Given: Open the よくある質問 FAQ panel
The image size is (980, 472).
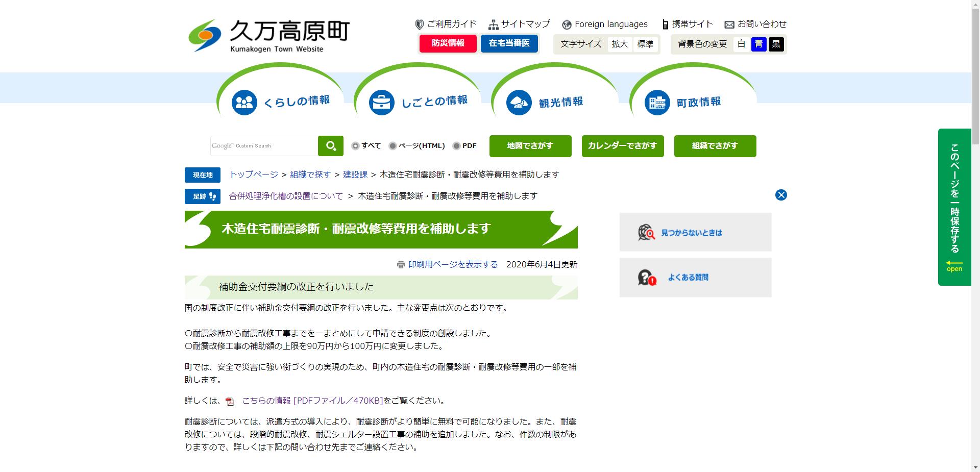Looking at the screenshot, I should 695,277.
